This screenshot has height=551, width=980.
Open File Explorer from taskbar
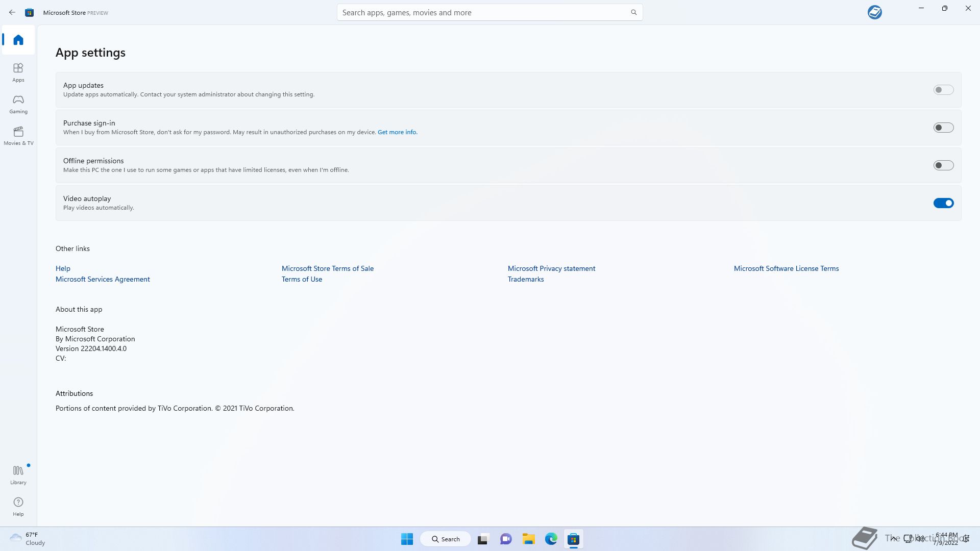(528, 539)
